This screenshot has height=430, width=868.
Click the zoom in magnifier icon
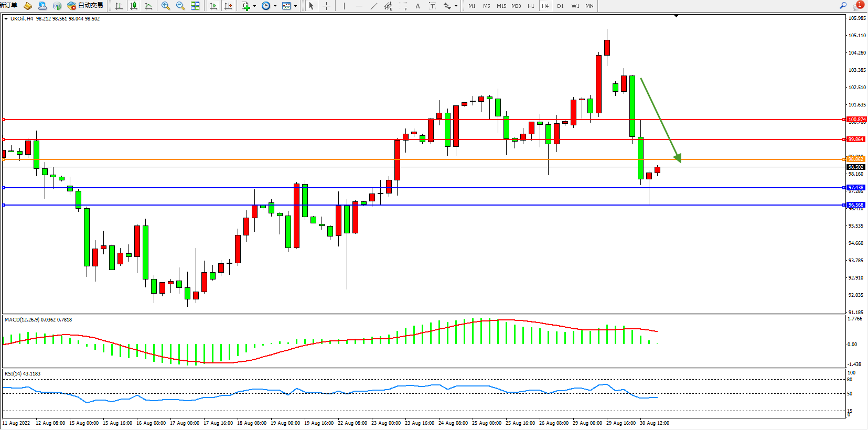[166, 6]
